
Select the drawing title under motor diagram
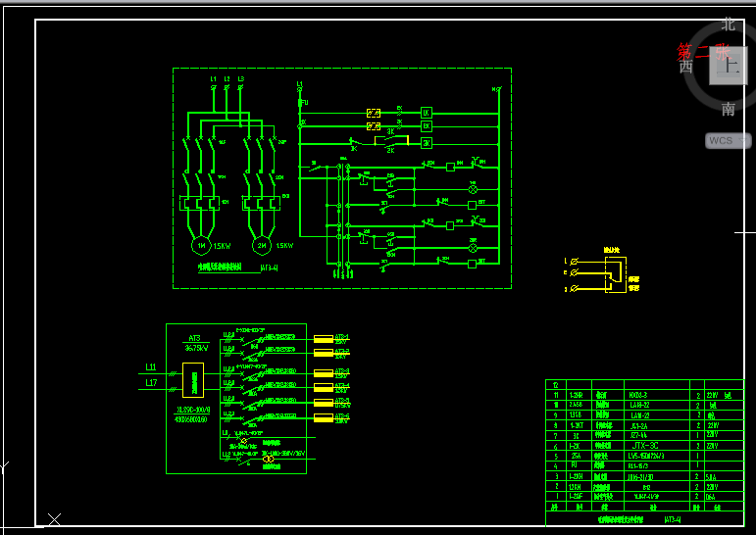click(220, 267)
